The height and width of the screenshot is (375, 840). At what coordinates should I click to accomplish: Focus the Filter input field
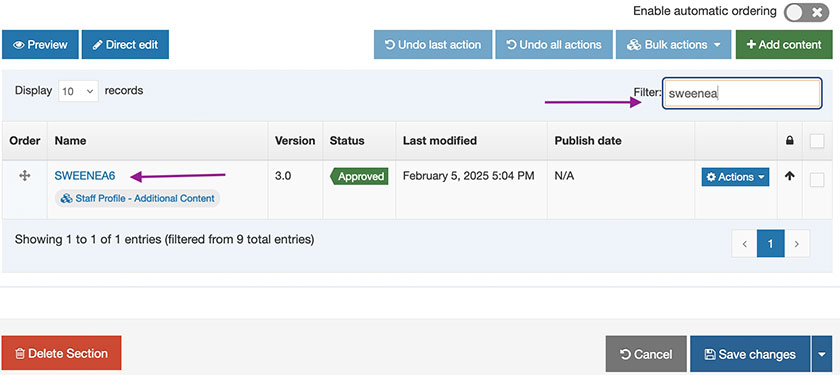(741, 93)
